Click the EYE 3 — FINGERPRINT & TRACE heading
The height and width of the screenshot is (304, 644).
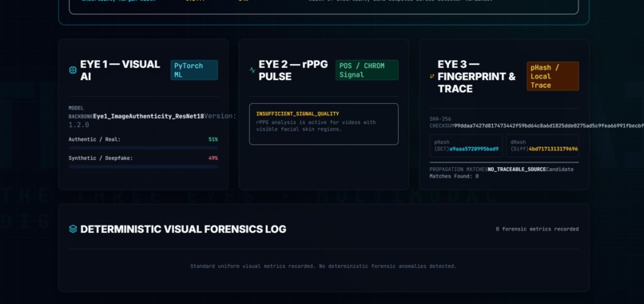476,77
